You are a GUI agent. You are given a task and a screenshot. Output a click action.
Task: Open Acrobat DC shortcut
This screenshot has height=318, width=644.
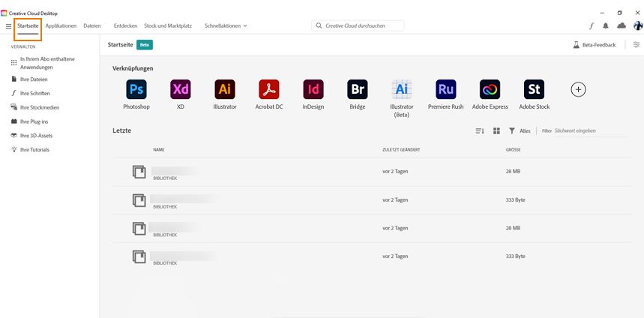pos(269,89)
